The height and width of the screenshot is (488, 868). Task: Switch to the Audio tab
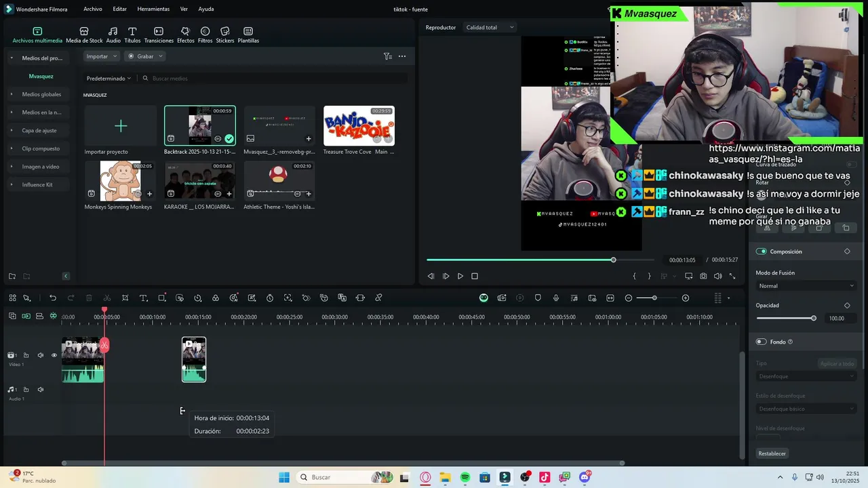113,35
